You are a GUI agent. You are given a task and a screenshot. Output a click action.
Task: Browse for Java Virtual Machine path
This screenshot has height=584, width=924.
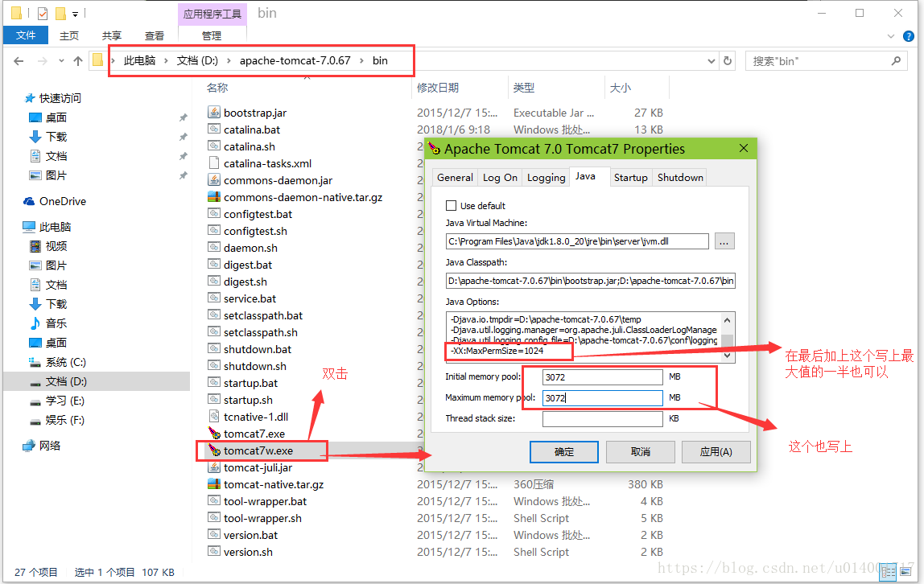[x=724, y=241]
